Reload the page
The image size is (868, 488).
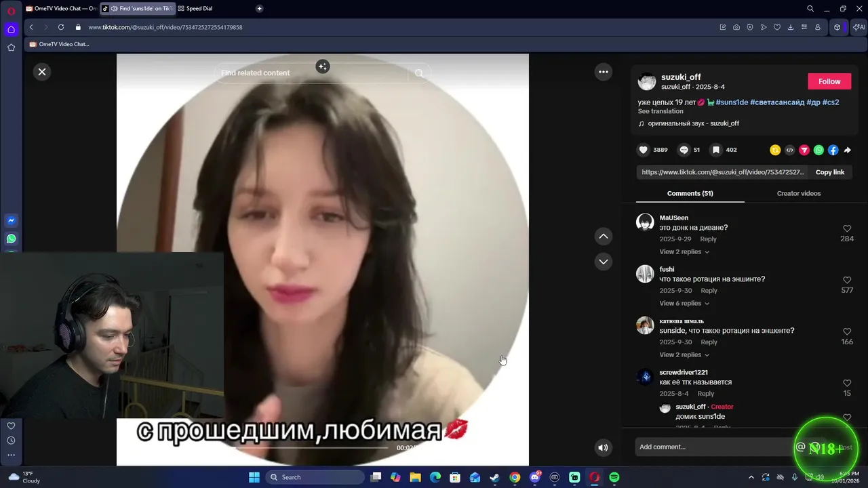point(61,27)
